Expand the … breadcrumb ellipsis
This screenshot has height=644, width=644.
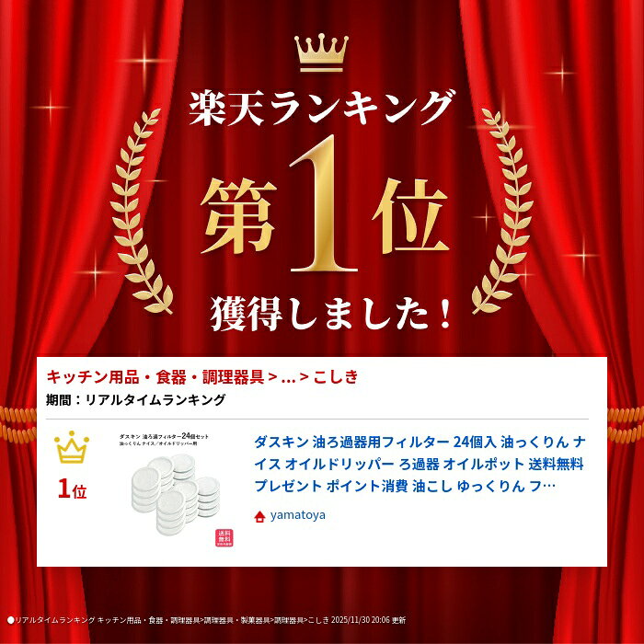pyautogui.click(x=288, y=378)
